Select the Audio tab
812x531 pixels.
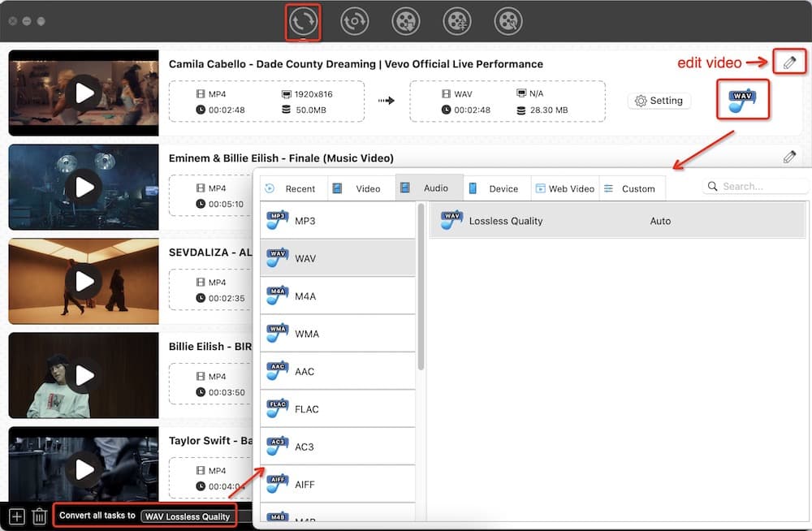tap(430, 188)
